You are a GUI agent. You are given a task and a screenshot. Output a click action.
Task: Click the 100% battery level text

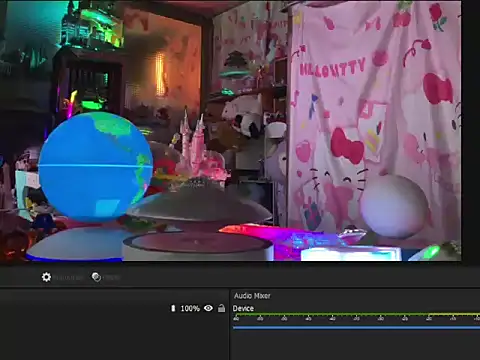190,308
